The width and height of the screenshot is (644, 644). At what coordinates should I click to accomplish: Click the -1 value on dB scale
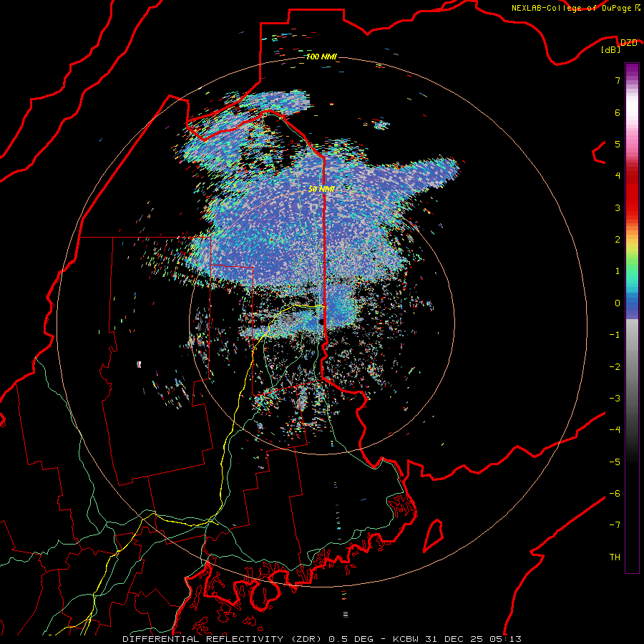615,335
